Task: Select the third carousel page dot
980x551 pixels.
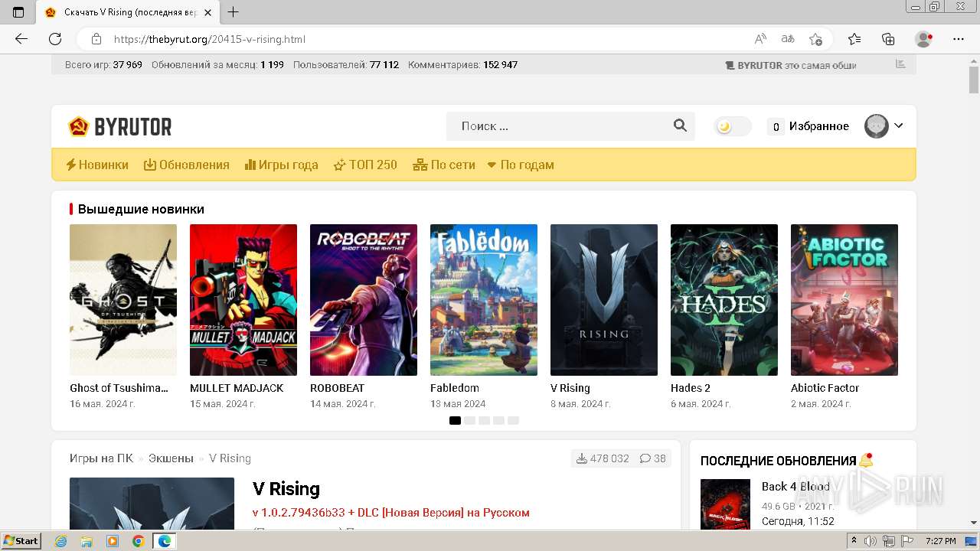Action: (x=484, y=420)
